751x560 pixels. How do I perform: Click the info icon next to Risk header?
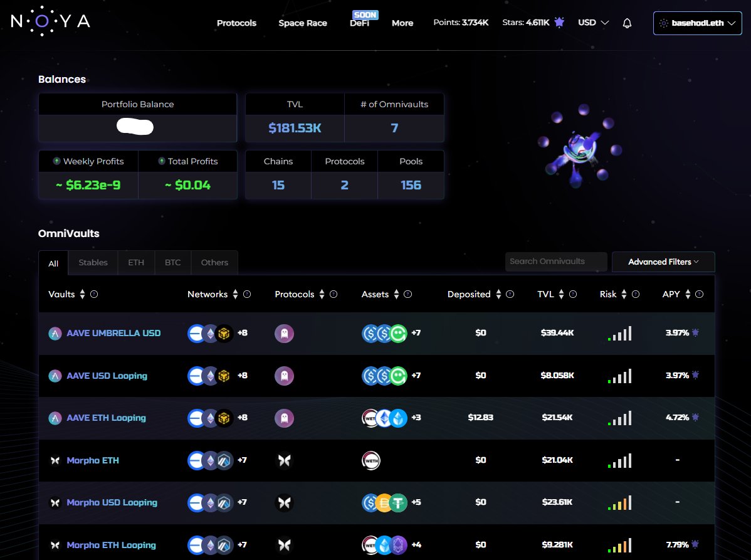click(x=635, y=294)
